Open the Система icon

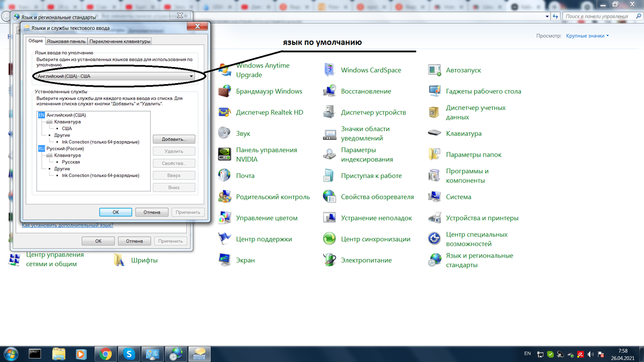[435, 197]
